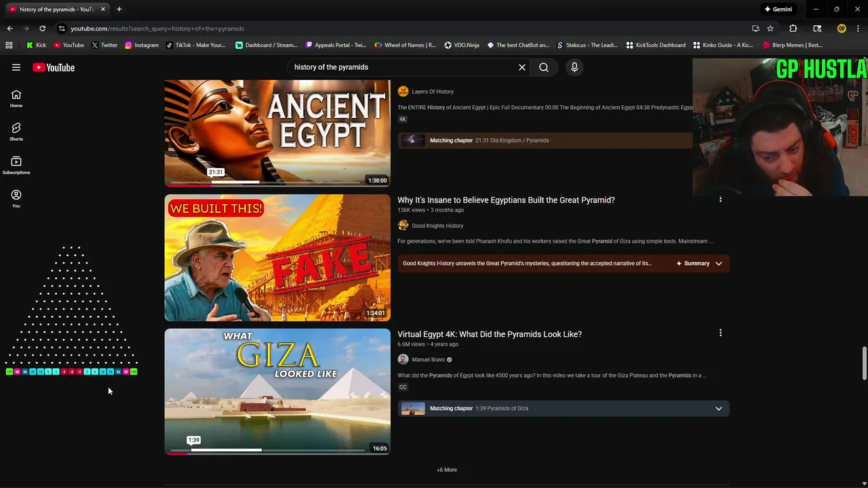Open Chrome's three-dot menu

click(x=858, y=28)
